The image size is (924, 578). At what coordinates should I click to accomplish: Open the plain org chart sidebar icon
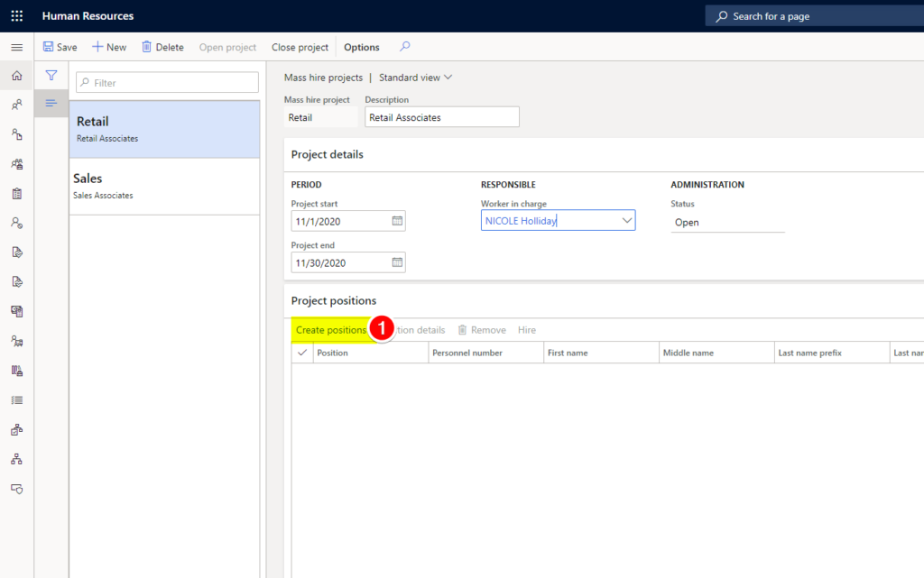pos(17,459)
